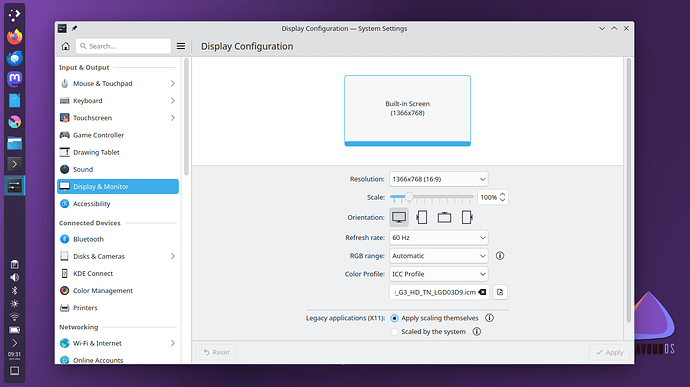The height and width of the screenshot is (387, 690).
Task: Select upside-down orientation icon
Action: tap(444, 217)
